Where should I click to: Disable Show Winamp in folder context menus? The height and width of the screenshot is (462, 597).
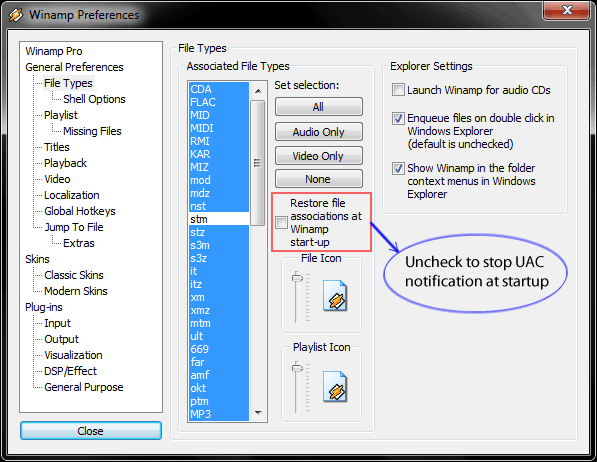[398, 168]
